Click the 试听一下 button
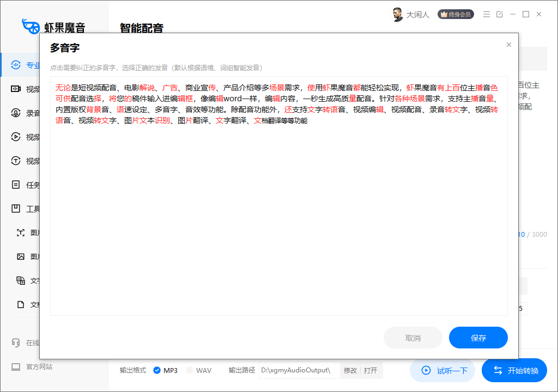 coord(442,370)
